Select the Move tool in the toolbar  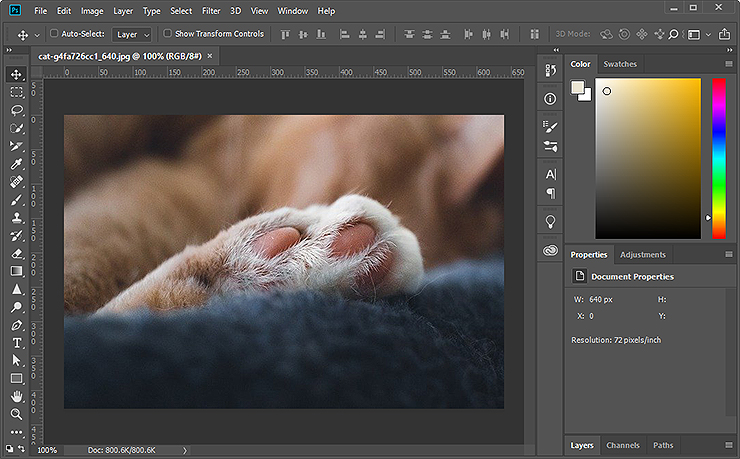click(x=17, y=75)
